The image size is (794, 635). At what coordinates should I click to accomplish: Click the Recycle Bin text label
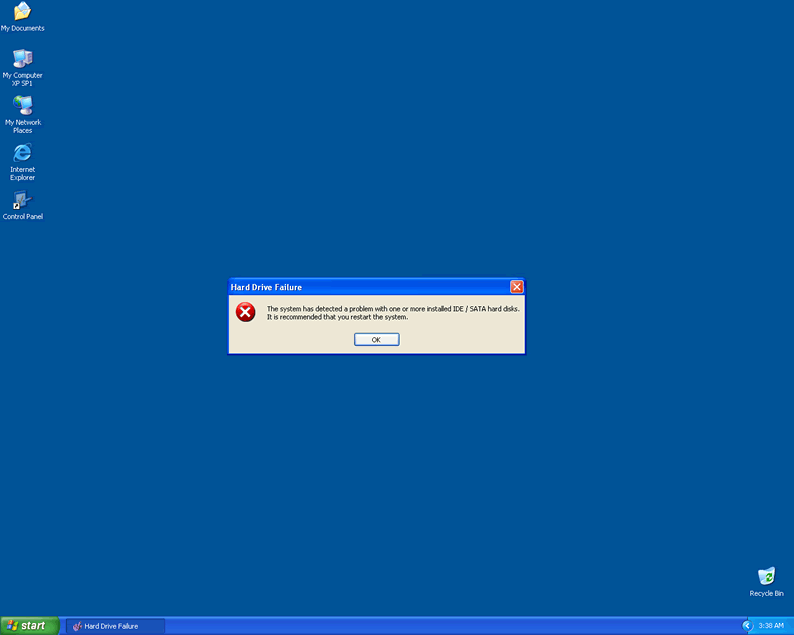tap(766, 594)
